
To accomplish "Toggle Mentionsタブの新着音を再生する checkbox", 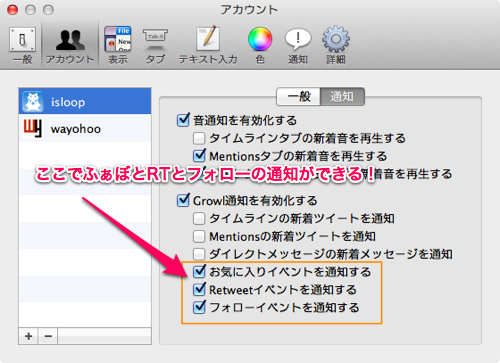I will [x=199, y=155].
